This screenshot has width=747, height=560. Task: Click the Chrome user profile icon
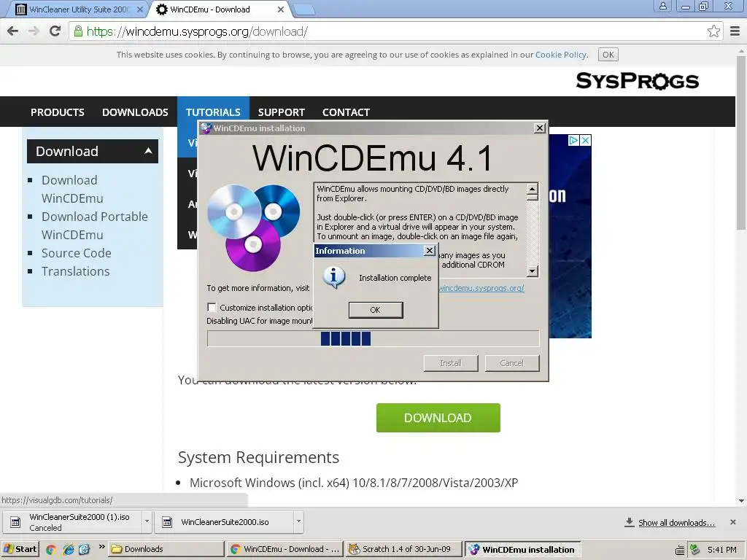[x=662, y=6]
